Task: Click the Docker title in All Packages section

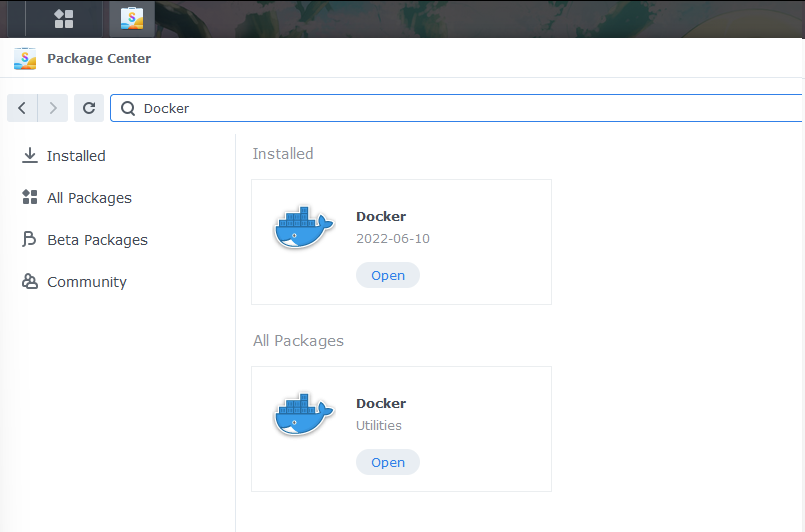Action: 381,403
